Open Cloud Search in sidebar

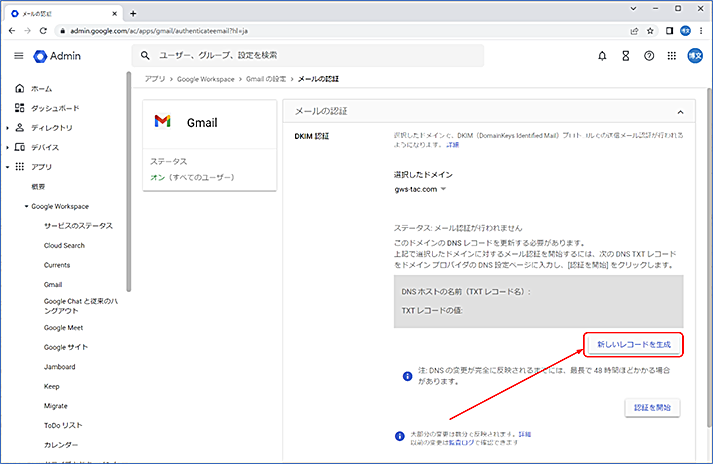click(64, 245)
